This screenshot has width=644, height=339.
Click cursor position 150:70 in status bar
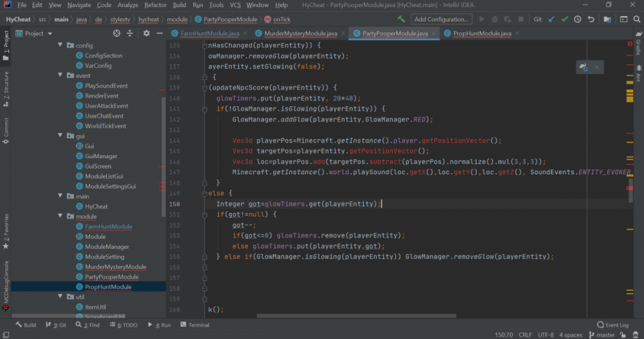coord(504,335)
